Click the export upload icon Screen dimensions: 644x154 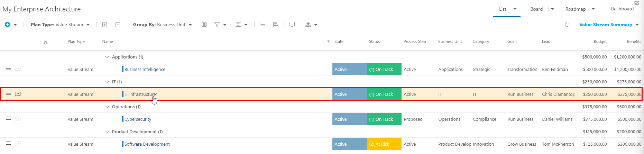pos(308,25)
